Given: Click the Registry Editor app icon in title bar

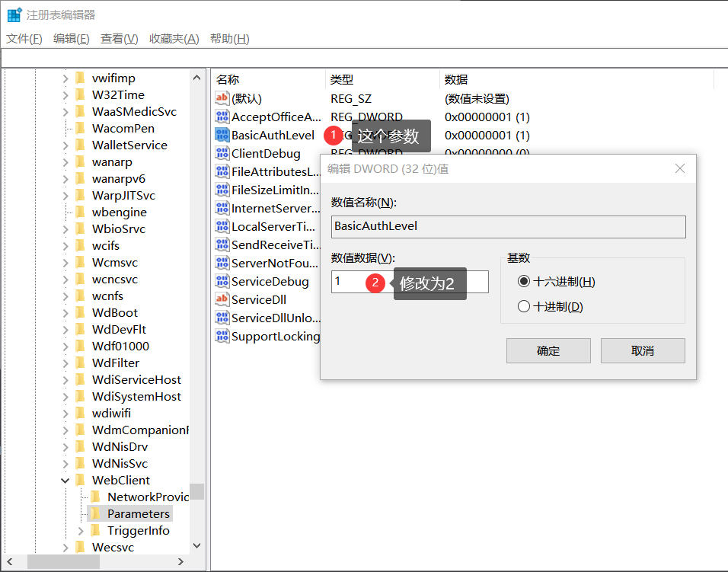Looking at the screenshot, I should tap(14, 14).
